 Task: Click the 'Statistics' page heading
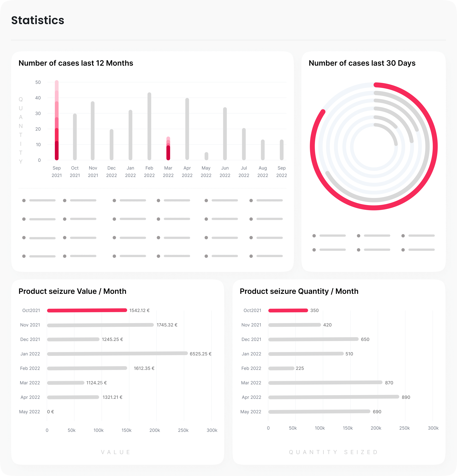[38, 20]
